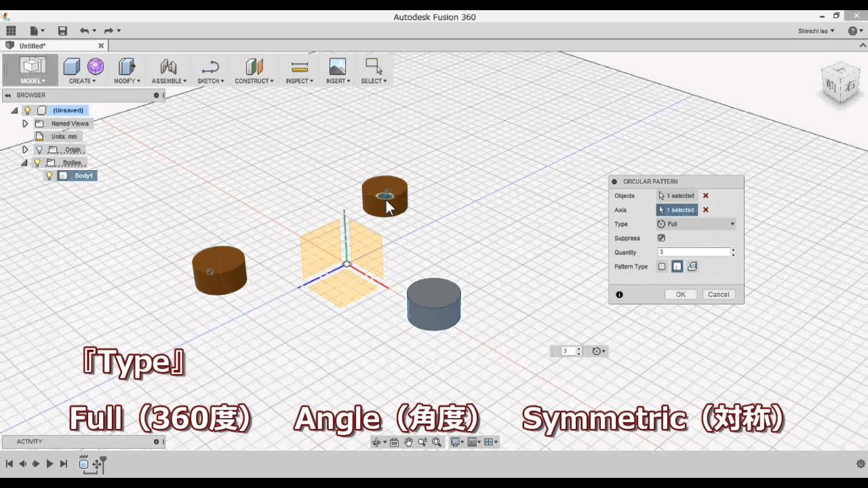The height and width of the screenshot is (488, 868).
Task: Toggle the Bodies folder lightbulb visibility
Action: point(37,163)
